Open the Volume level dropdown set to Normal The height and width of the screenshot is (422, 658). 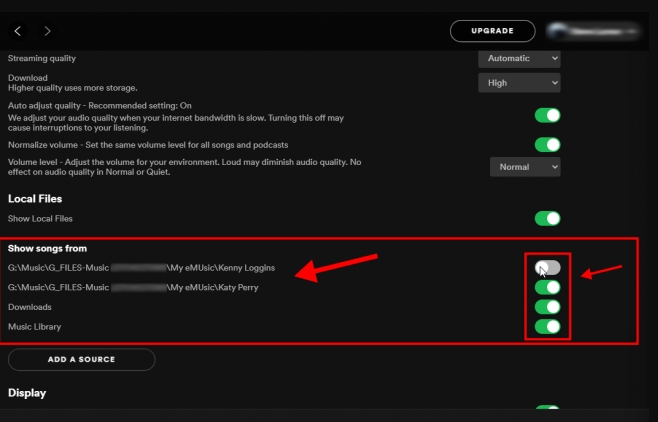524,167
